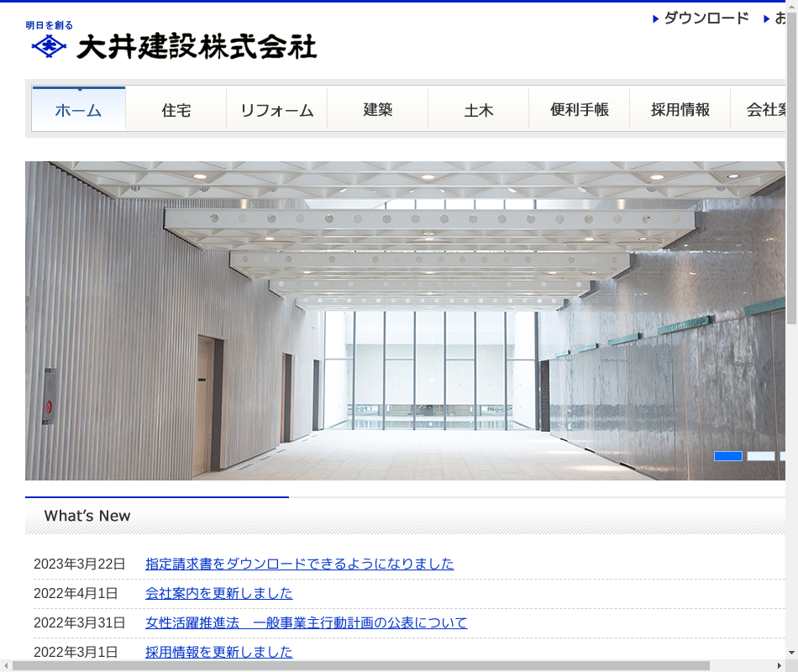Select 土木 in the navigation bar
This screenshot has width=798, height=672.
pyautogui.click(x=479, y=109)
